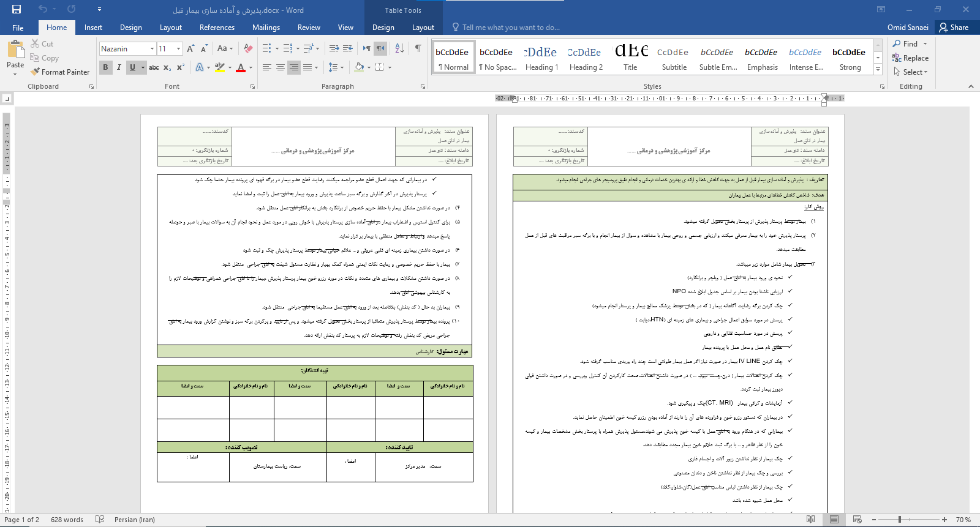The width and height of the screenshot is (980, 527).
Task: Toggle align right paragraph button
Action: pyautogui.click(x=294, y=67)
